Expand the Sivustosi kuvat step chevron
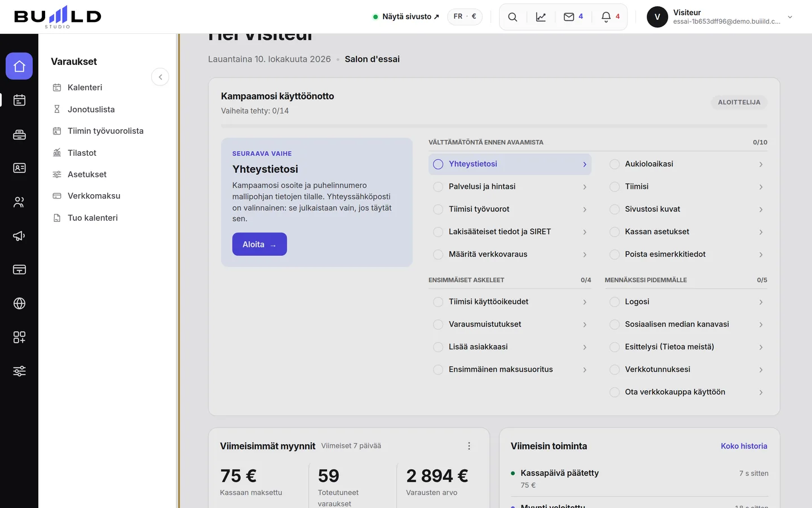This screenshot has height=508, width=812. point(761,209)
